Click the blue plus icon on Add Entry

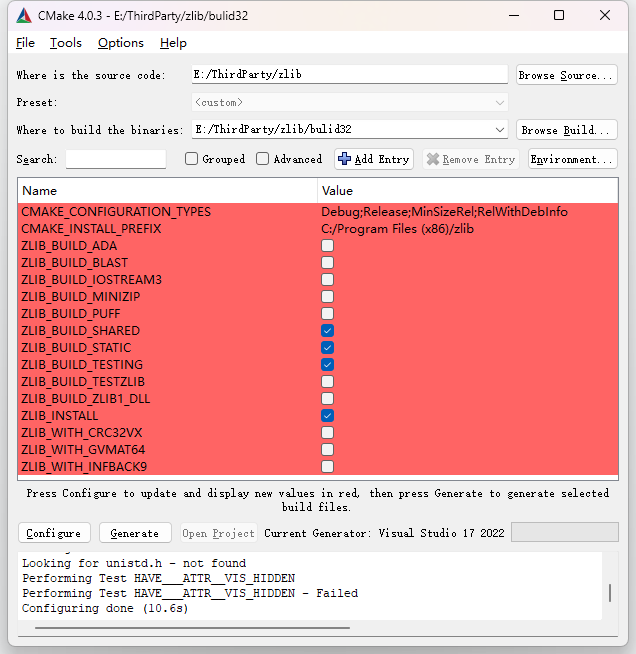pyautogui.click(x=344, y=159)
